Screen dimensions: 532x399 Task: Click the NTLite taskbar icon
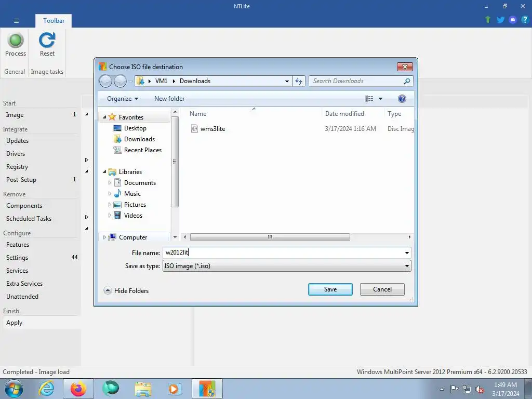pos(207,389)
